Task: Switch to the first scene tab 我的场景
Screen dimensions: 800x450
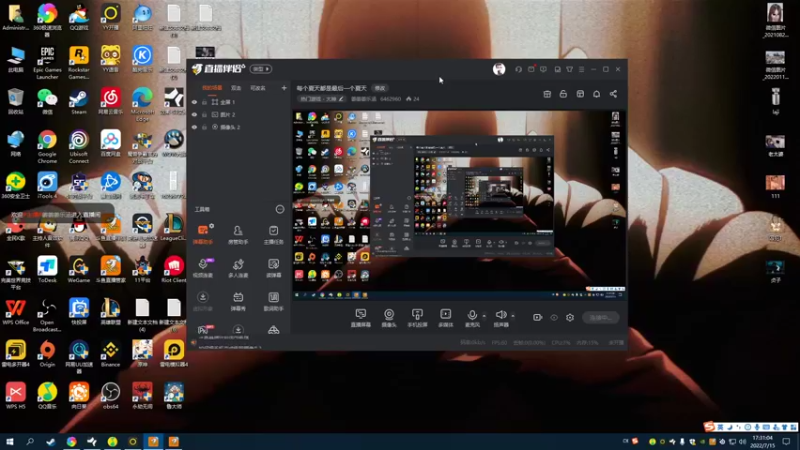Action: tap(212, 88)
